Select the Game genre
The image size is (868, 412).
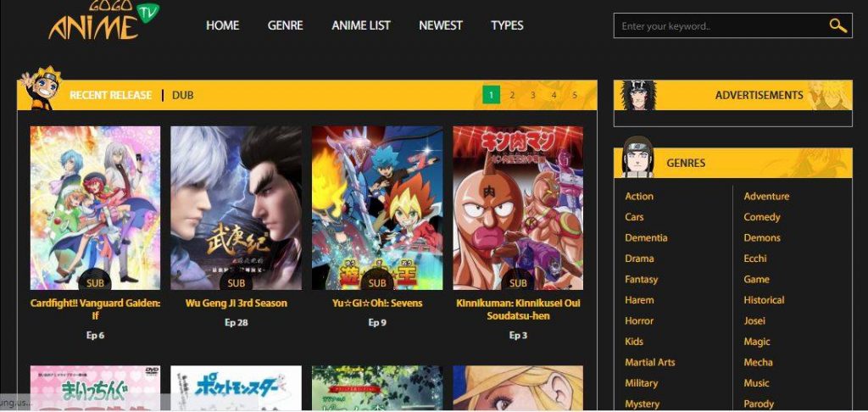pyautogui.click(x=756, y=279)
